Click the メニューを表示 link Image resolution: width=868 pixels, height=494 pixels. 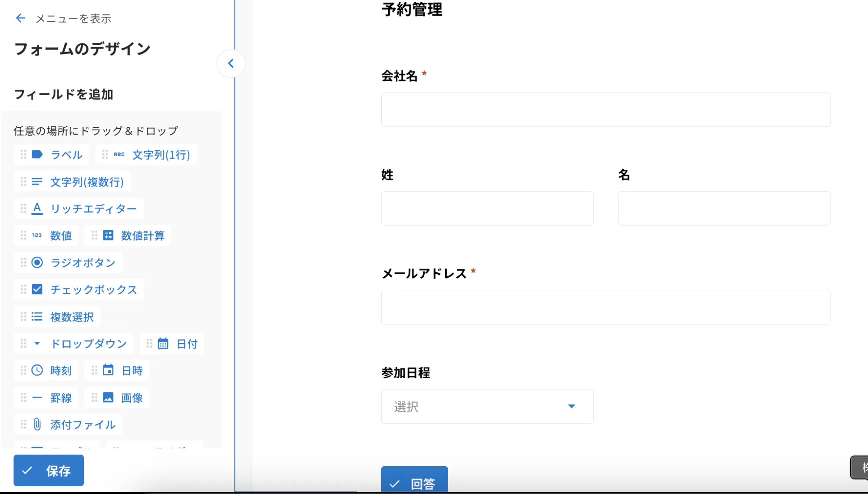(x=73, y=18)
